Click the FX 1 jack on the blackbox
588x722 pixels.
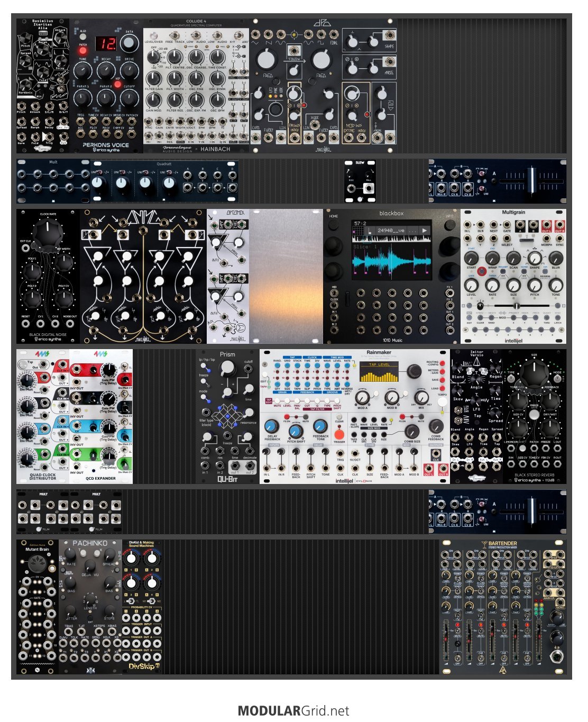tap(449, 294)
